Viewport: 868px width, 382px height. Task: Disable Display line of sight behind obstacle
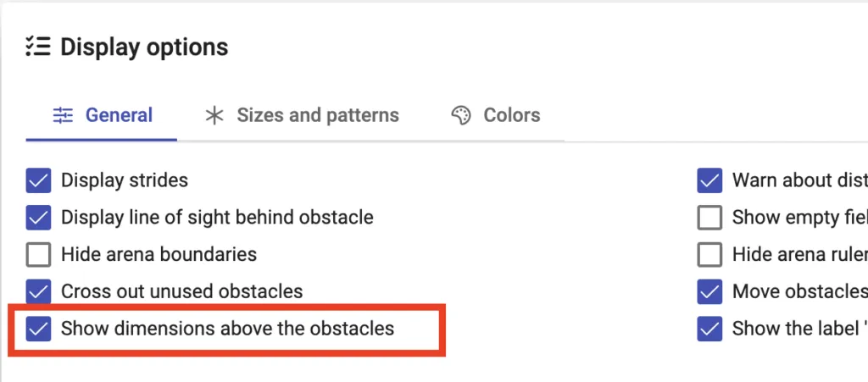click(39, 218)
